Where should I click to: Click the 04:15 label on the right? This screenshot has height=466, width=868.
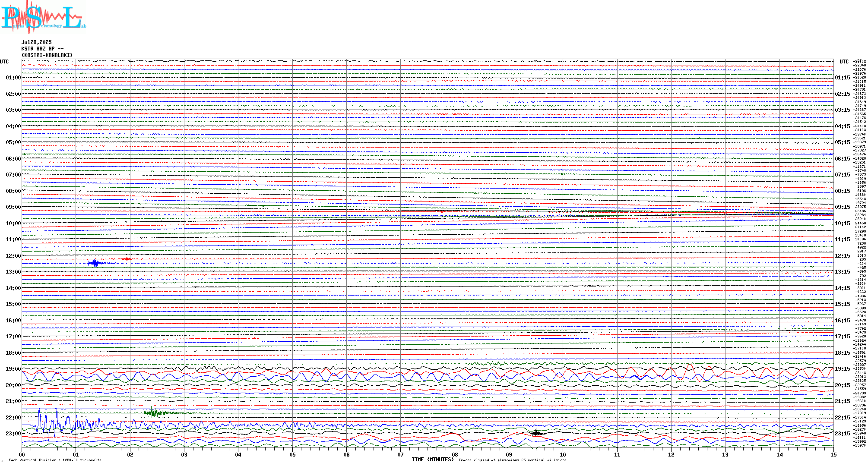click(x=843, y=126)
